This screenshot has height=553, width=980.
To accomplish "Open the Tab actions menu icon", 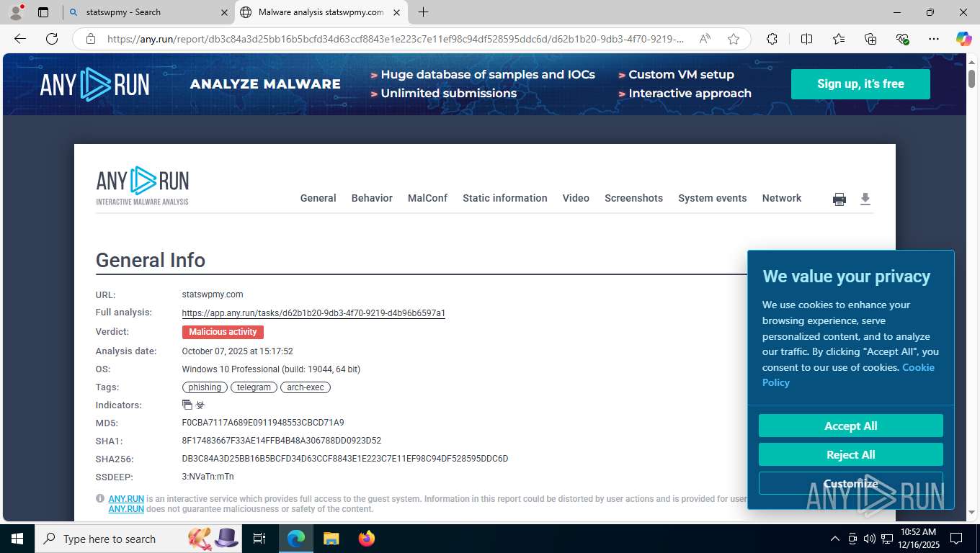I will (43, 12).
